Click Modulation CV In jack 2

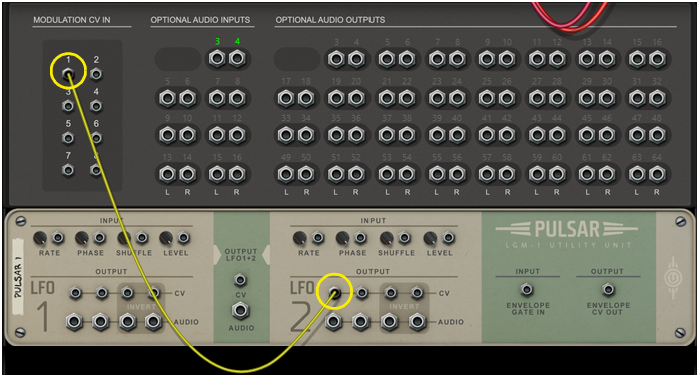(96, 74)
